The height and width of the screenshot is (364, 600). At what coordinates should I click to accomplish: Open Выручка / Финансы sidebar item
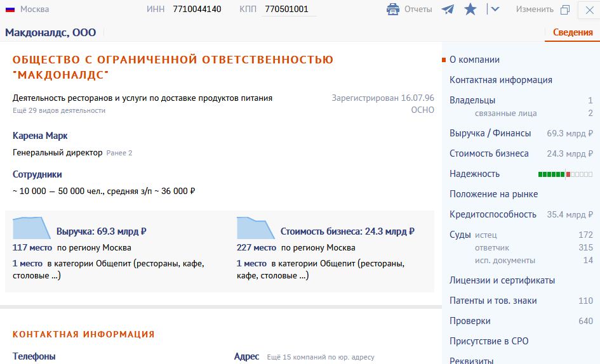click(490, 133)
